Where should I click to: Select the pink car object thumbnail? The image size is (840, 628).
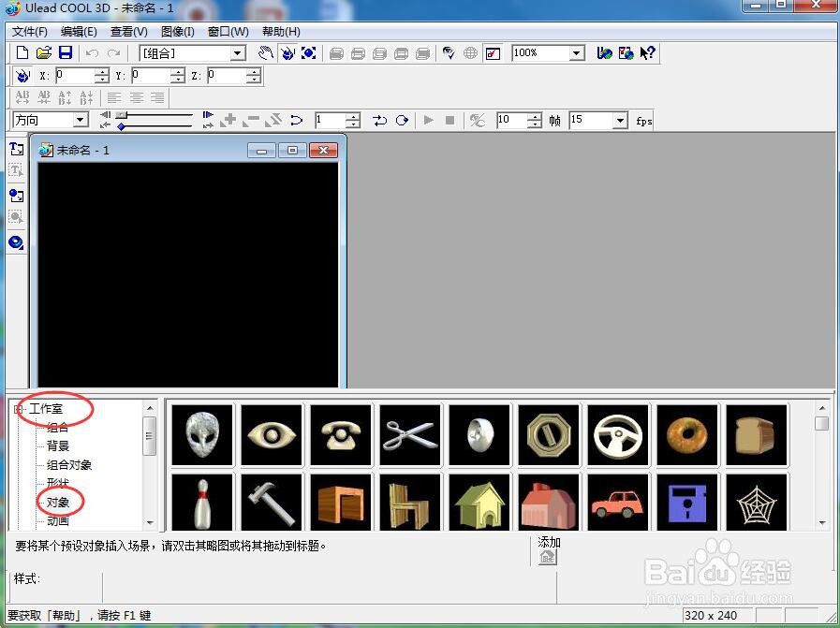(x=618, y=503)
